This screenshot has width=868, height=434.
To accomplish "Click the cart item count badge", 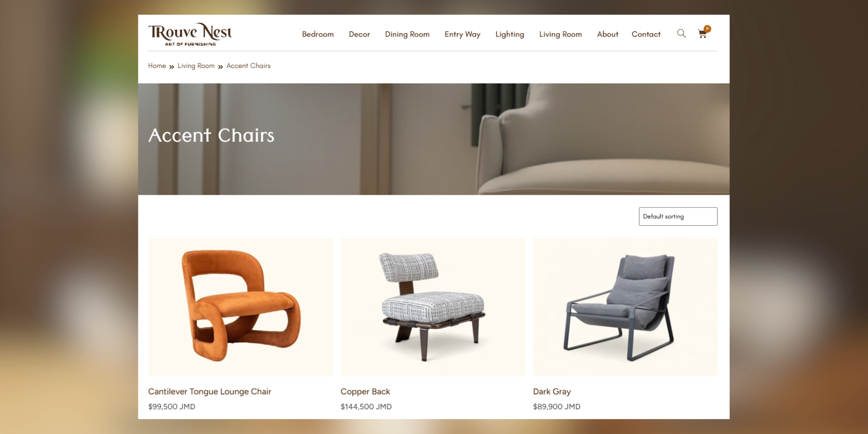I will pos(707,28).
